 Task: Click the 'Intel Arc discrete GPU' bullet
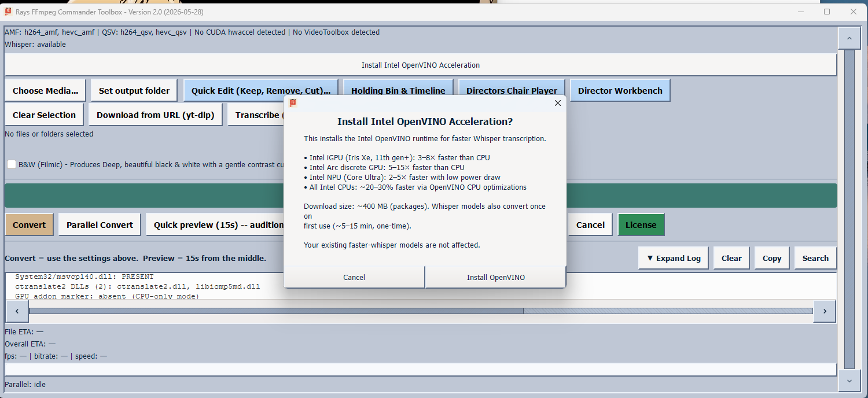[x=384, y=168]
